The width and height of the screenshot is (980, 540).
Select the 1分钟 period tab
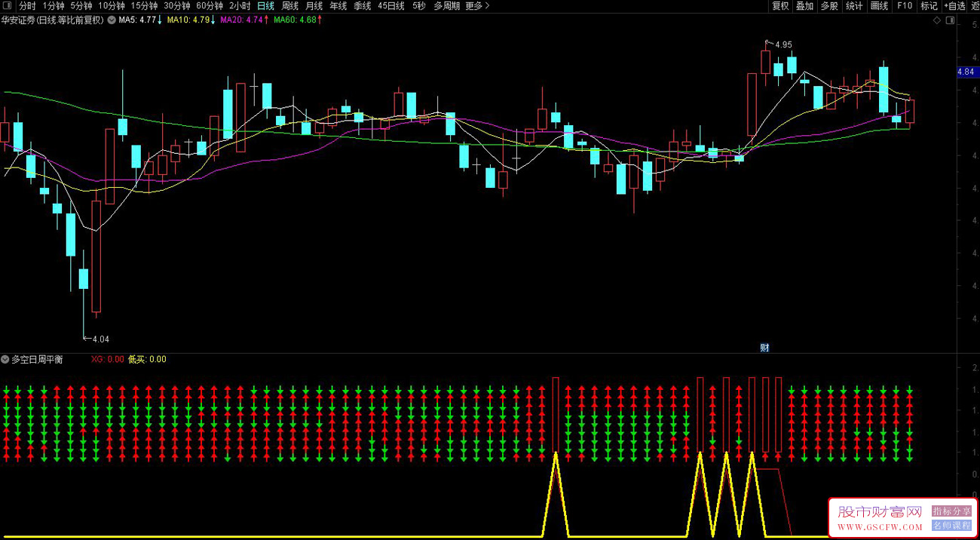[54, 6]
